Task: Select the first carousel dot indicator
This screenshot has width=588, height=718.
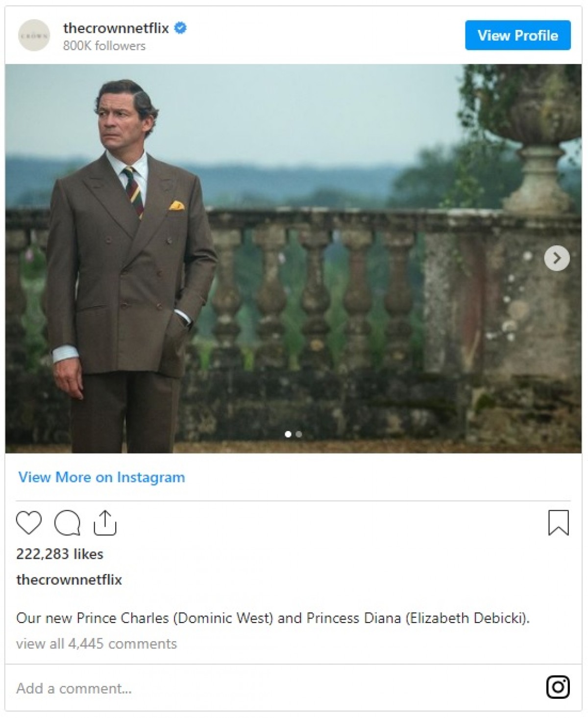Action: (288, 434)
